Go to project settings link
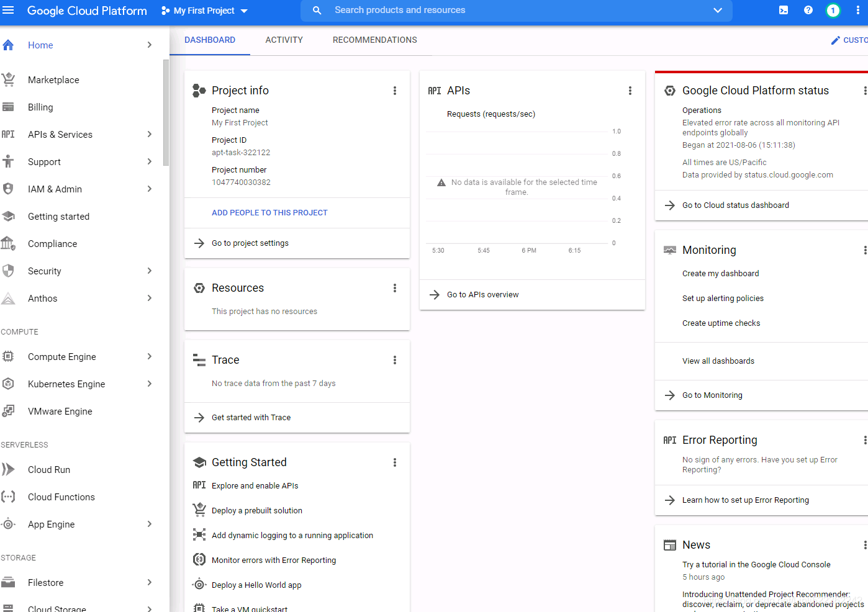 point(250,243)
